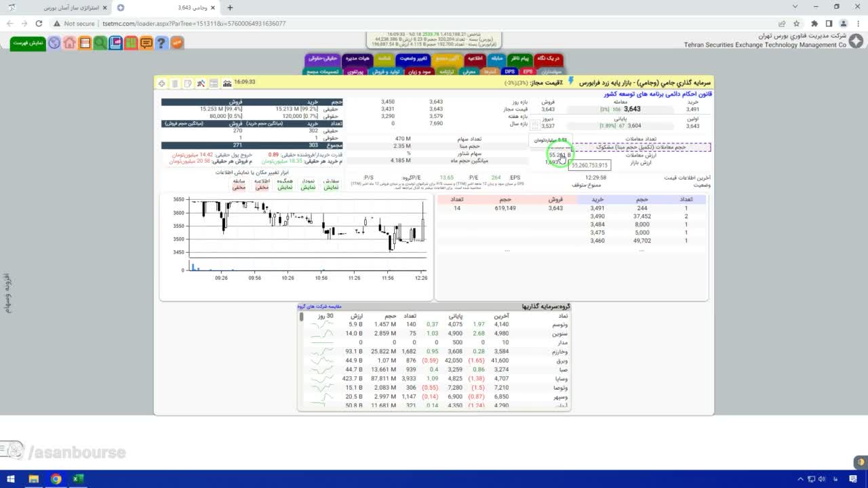
Task: Open the red-green market map icon
Action: [130, 43]
